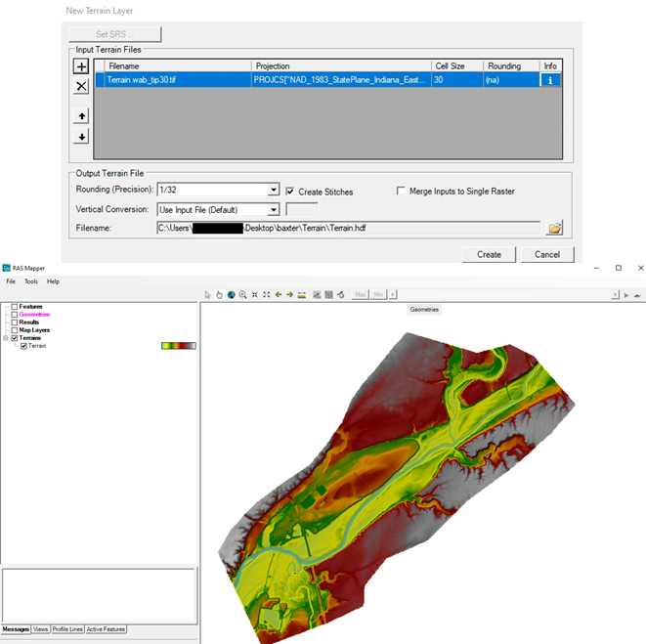Viewport: 646px width, 644px height.
Task: Move terrain file up with arrow icon
Action: point(82,116)
